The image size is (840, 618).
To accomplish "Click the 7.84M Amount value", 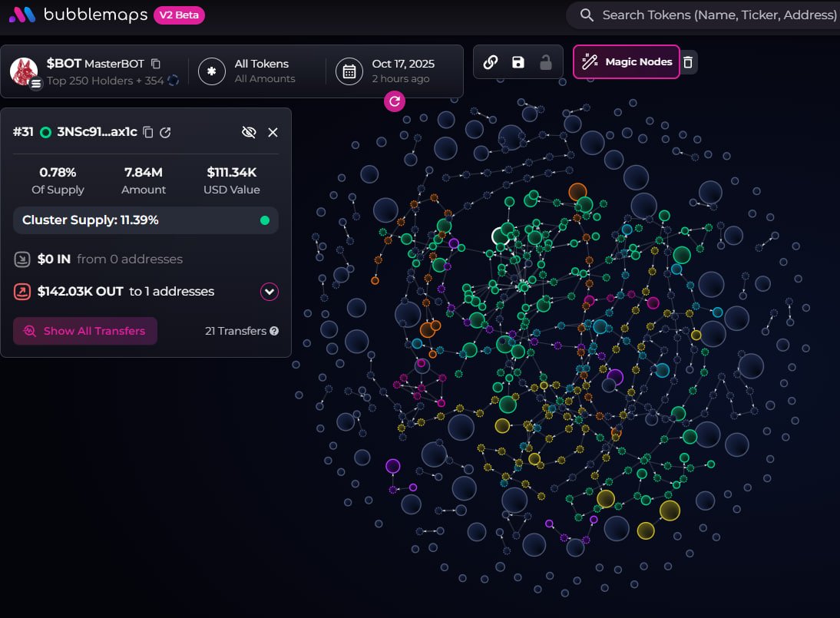I will click(x=144, y=173).
